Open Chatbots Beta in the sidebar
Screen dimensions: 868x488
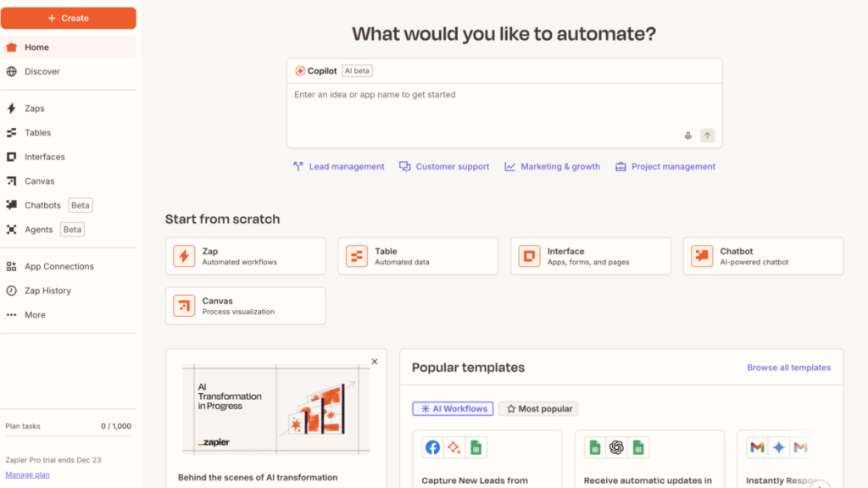pos(42,205)
